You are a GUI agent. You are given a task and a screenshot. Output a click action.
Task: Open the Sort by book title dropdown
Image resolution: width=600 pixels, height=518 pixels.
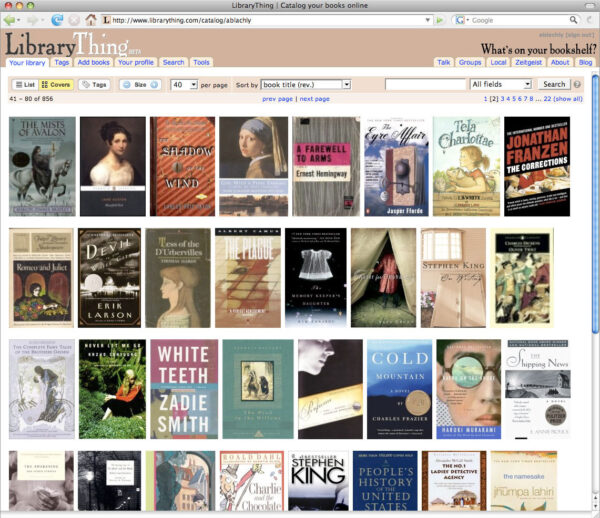pos(306,85)
